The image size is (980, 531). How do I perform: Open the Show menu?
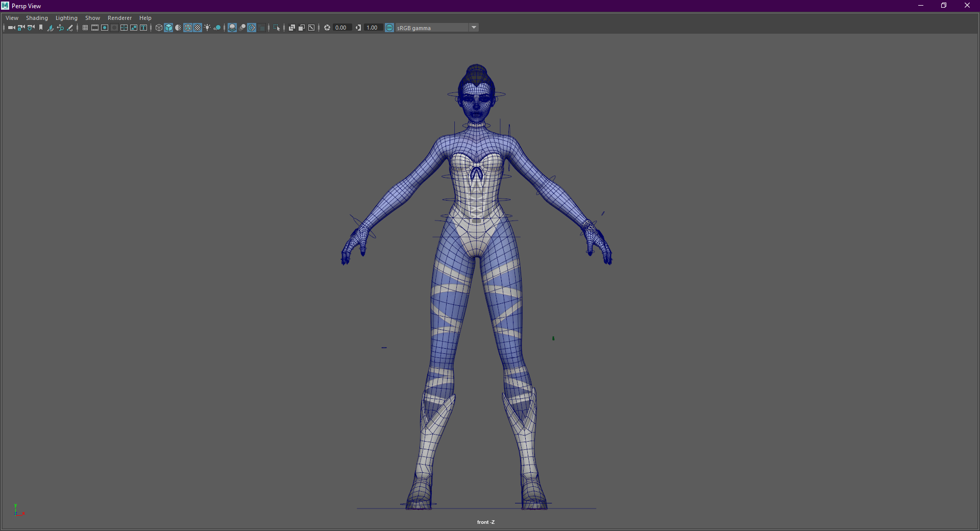coord(92,18)
